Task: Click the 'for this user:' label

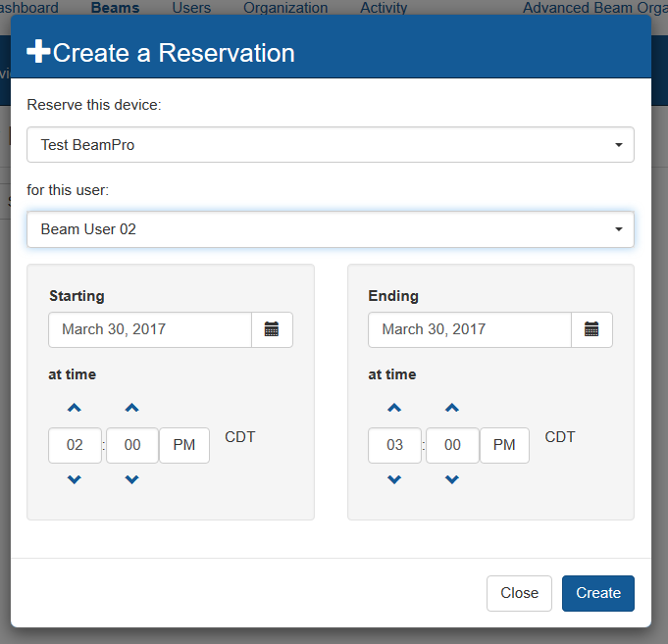Action: 68,190
